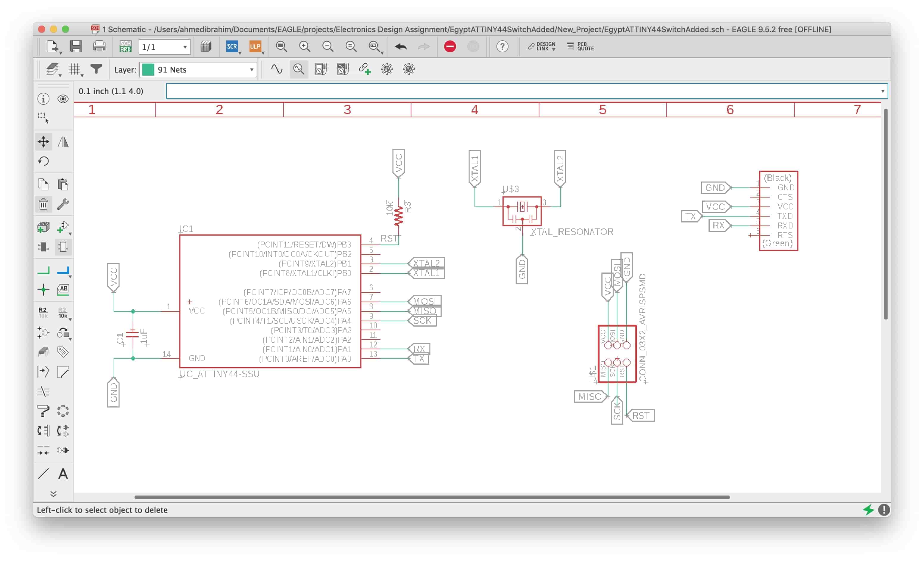Select the Gateswap tool
The image size is (924, 561).
click(63, 431)
